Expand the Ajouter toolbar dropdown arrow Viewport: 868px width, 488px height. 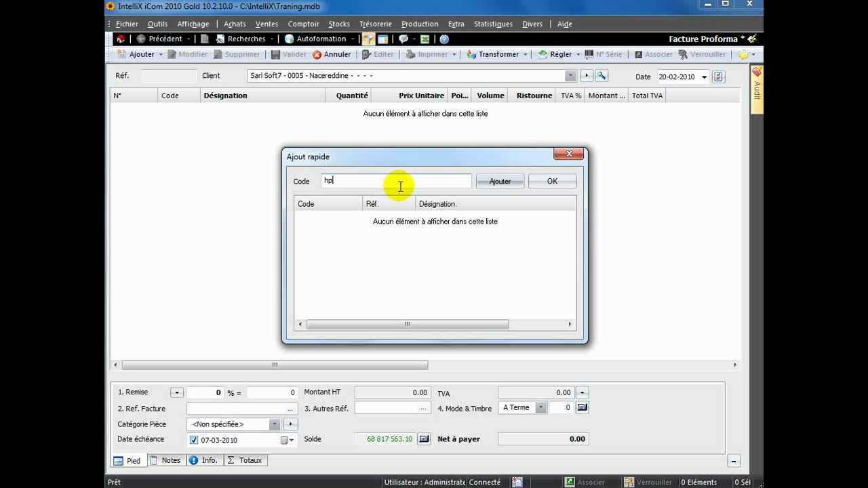click(161, 55)
